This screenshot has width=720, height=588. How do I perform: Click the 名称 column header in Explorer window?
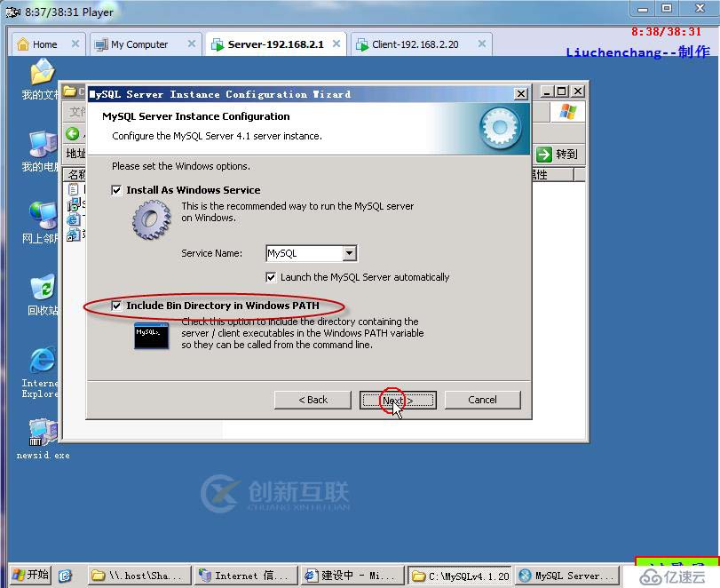pos(75,175)
